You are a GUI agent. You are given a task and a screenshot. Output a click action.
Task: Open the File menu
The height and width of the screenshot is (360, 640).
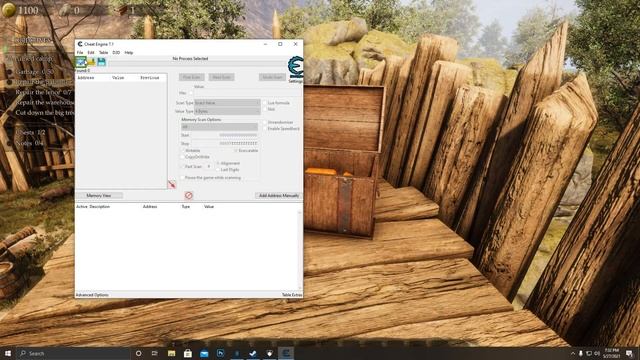tap(80, 53)
